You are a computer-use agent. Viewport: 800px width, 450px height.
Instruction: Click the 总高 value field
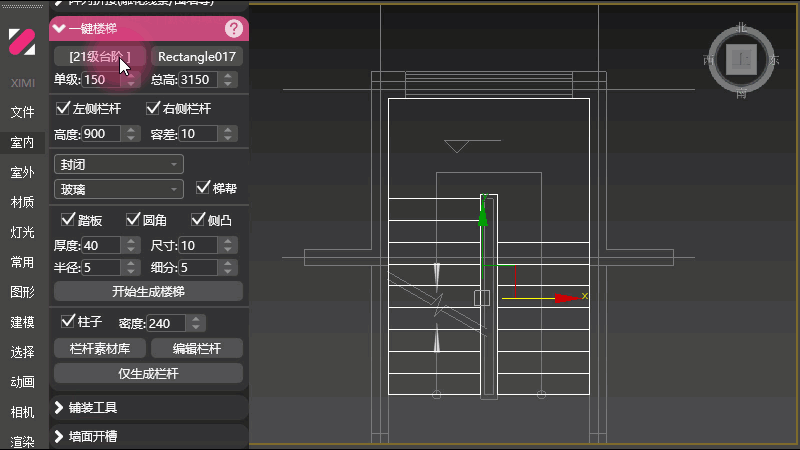coord(198,80)
